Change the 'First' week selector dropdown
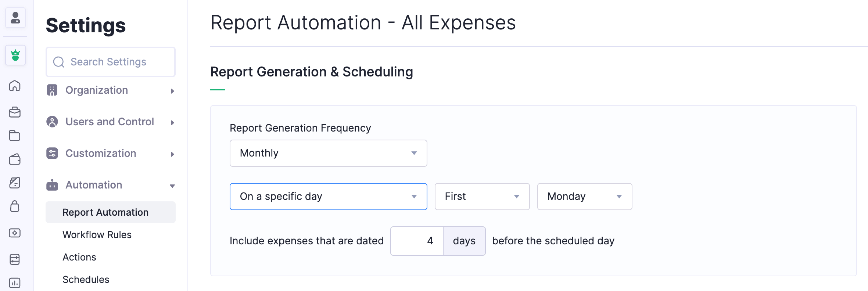The image size is (868, 291). pos(482,197)
